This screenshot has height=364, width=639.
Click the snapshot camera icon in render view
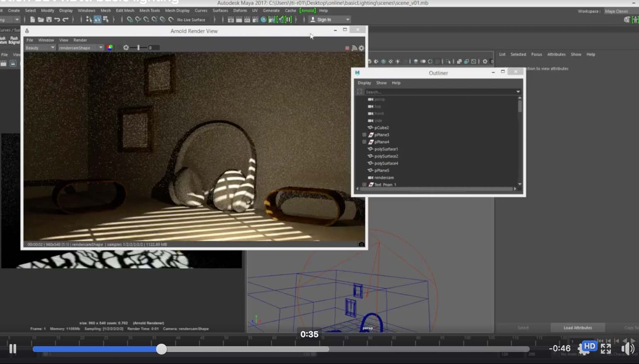pos(361,244)
